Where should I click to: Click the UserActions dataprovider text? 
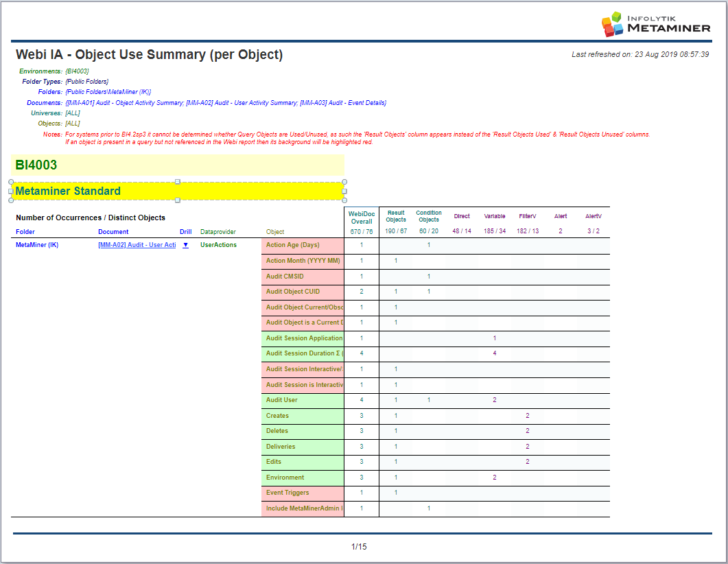tap(218, 245)
